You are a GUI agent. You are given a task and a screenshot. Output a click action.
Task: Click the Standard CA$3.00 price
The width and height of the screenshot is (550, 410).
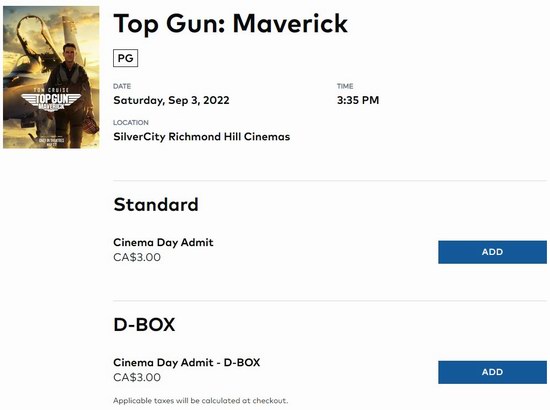[137, 257]
